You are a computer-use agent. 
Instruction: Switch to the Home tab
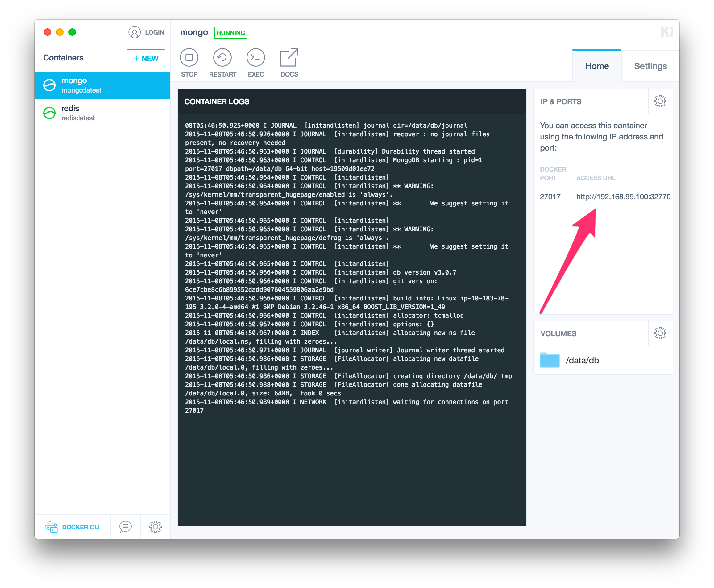[x=596, y=66]
